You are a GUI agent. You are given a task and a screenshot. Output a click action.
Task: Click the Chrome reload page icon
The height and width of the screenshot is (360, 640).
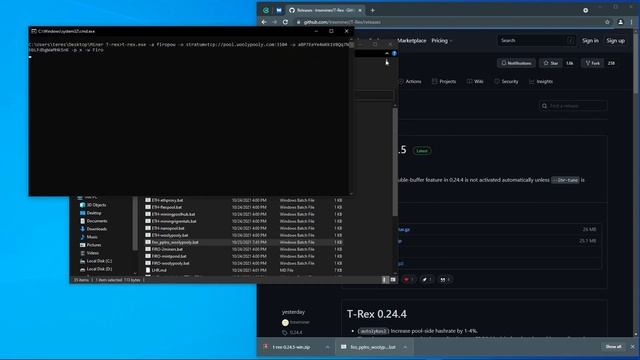[x=285, y=22]
